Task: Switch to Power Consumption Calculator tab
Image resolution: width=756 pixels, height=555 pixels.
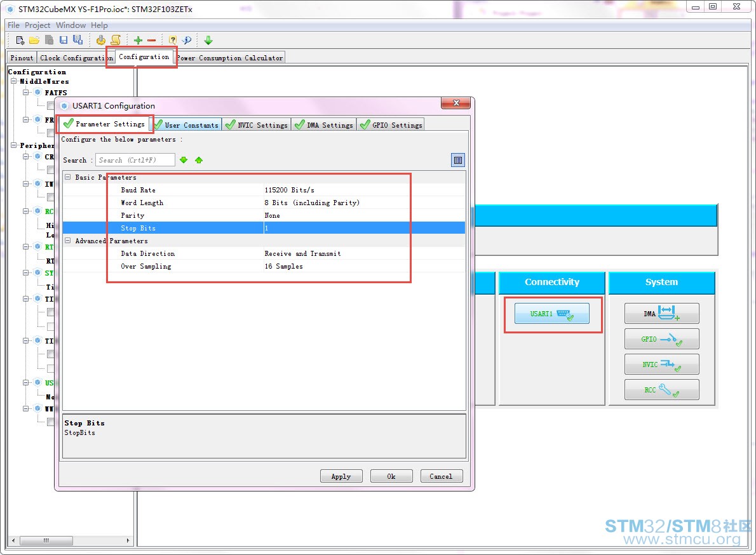Action: click(x=230, y=58)
